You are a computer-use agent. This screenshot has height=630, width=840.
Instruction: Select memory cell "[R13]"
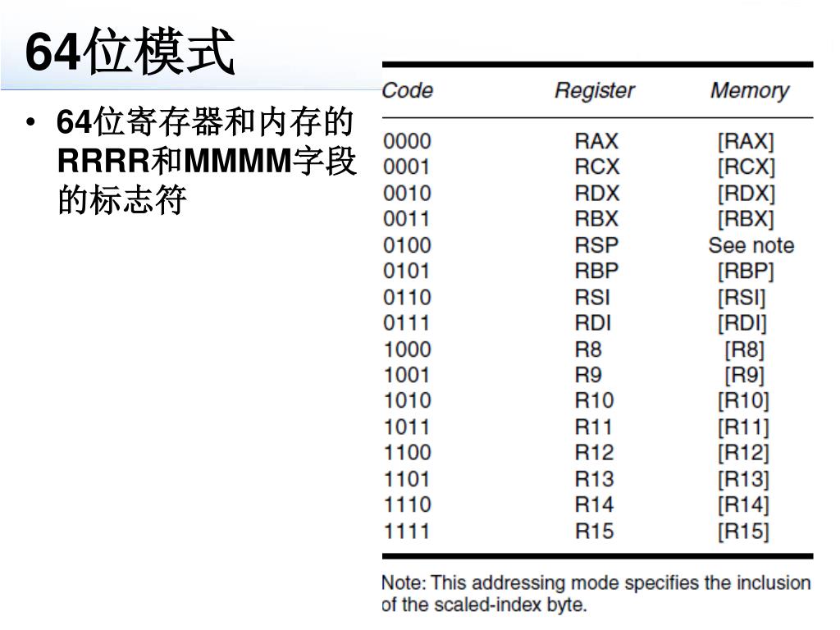(x=743, y=479)
